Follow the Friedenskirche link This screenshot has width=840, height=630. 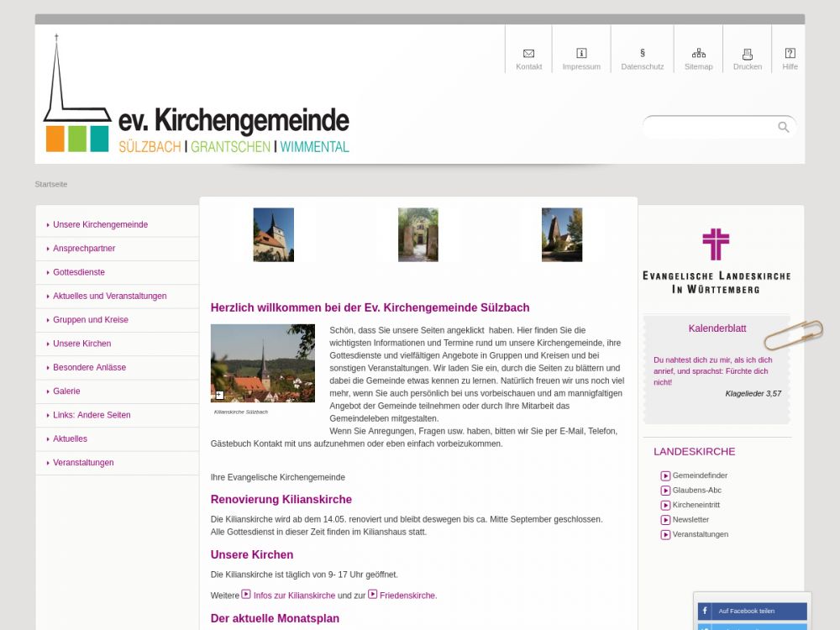coord(407,596)
